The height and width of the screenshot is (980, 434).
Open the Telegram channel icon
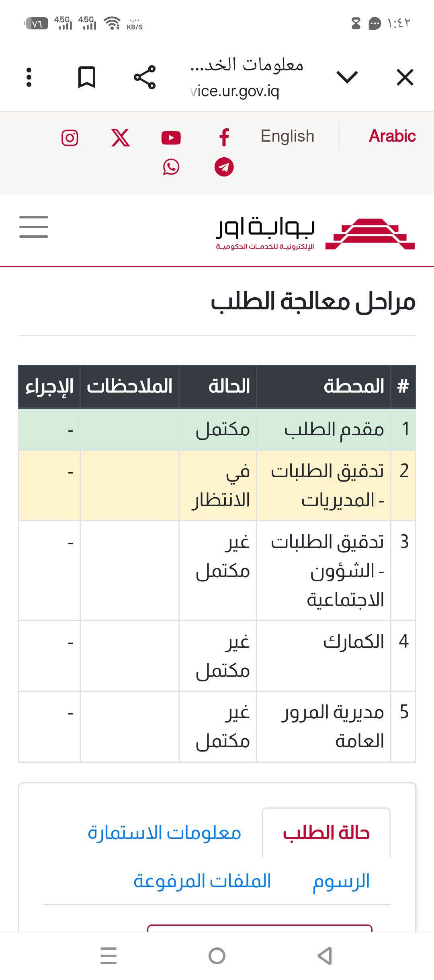pyautogui.click(x=224, y=167)
